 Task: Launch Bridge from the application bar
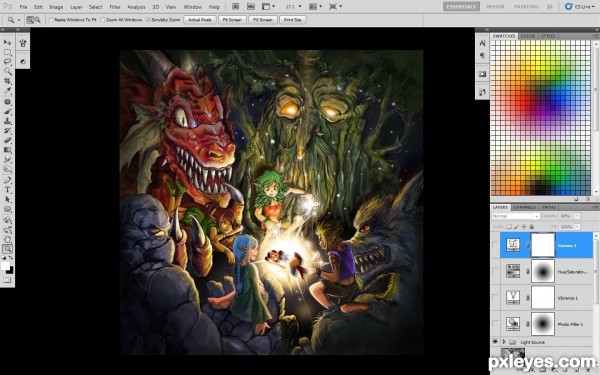point(235,7)
